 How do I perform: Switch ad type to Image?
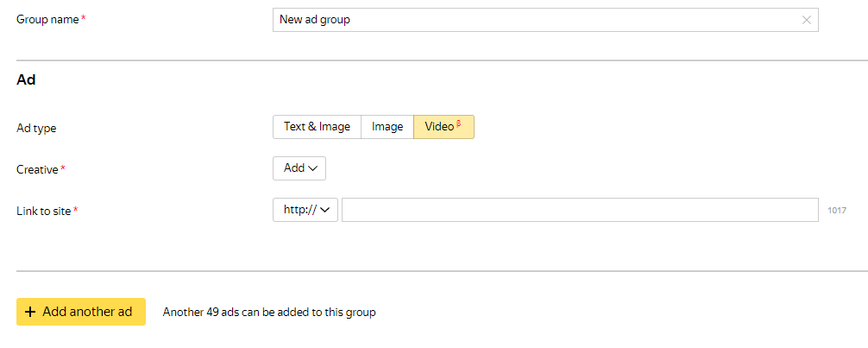[387, 127]
